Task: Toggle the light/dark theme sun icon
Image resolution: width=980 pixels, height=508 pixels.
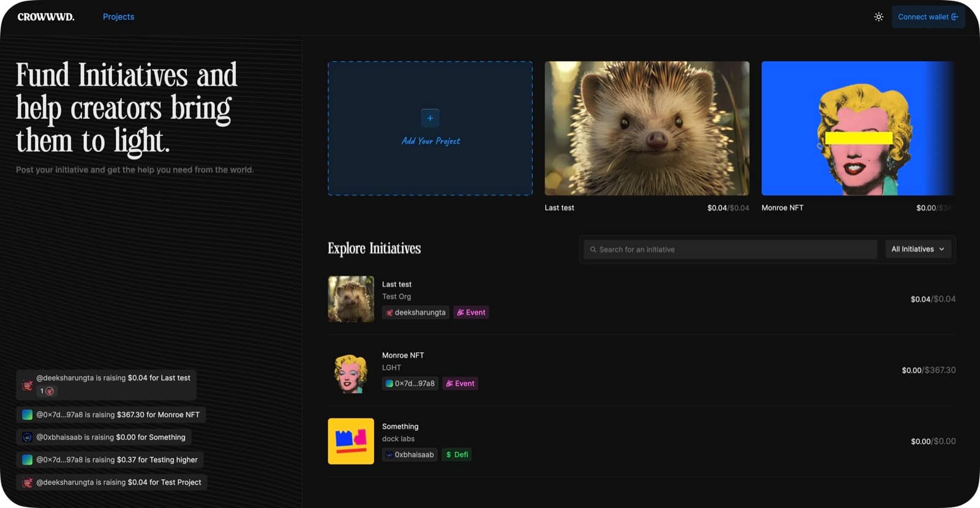Action: coord(878,17)
